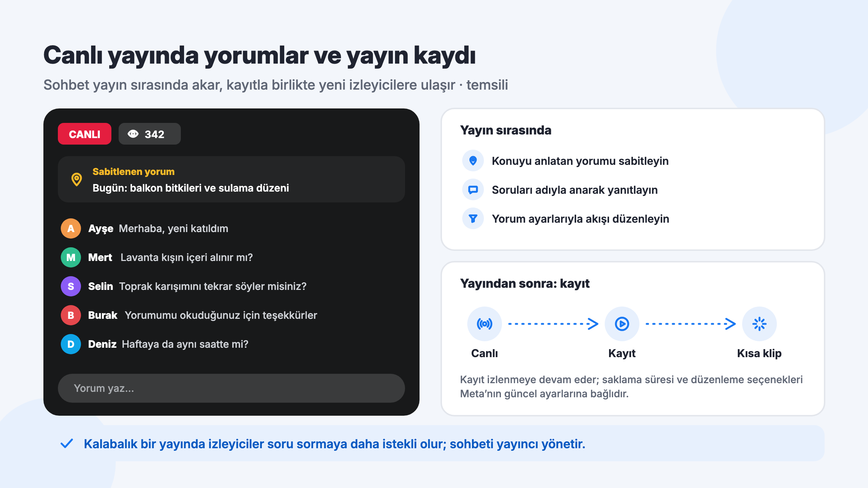Image resolution: width=868 pixels, height=488 pixels.
Task: Click the name Ayşe in the chat
Action: (101, 228)
